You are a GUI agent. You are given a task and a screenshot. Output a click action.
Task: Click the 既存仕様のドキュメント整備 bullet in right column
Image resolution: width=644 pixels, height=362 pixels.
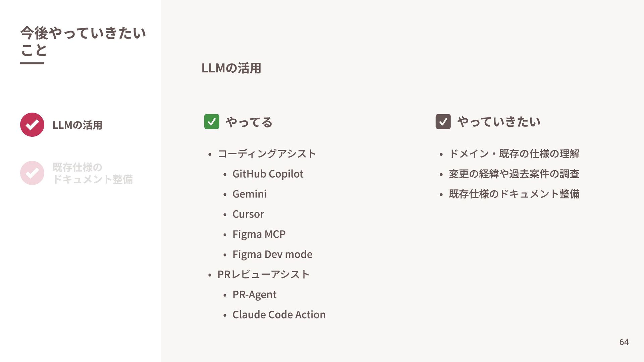click(514, 194)
